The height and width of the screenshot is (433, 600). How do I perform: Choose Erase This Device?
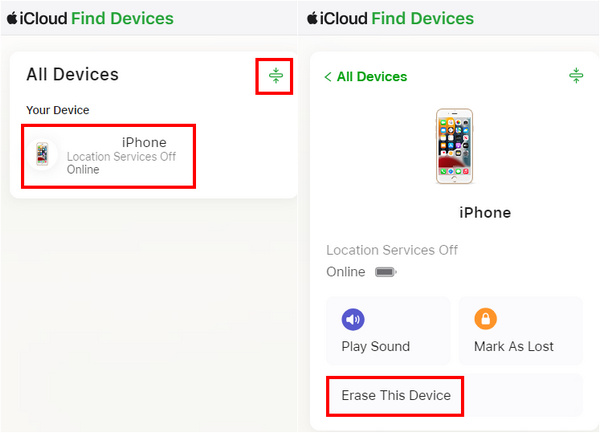396,396
